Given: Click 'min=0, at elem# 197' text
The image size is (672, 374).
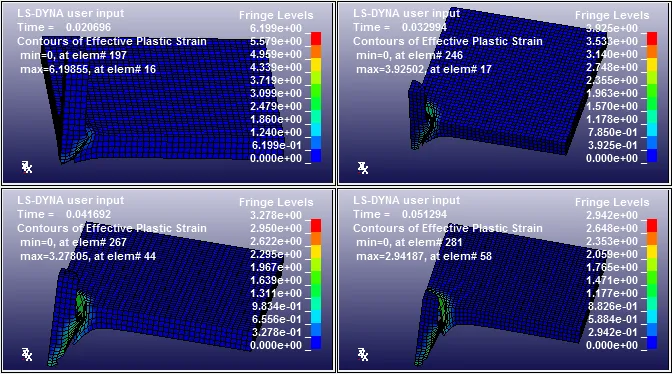Looking at the screenshot, I should [73, 55].
